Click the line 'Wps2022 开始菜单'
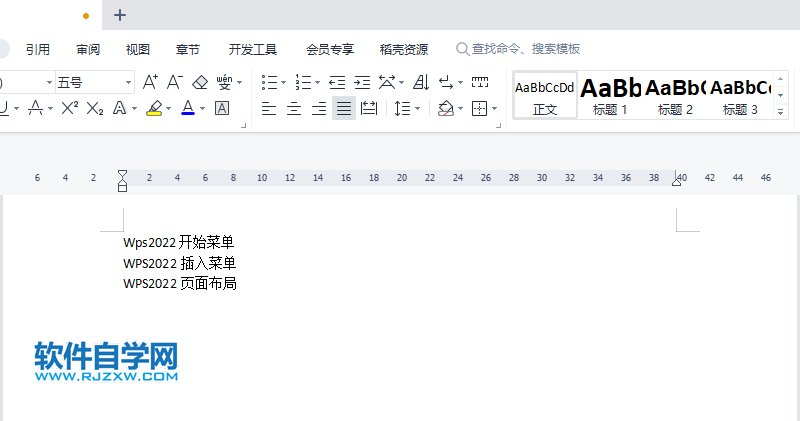Image resolution: width=800 pixels, height=421 pixels. point(179,242)
